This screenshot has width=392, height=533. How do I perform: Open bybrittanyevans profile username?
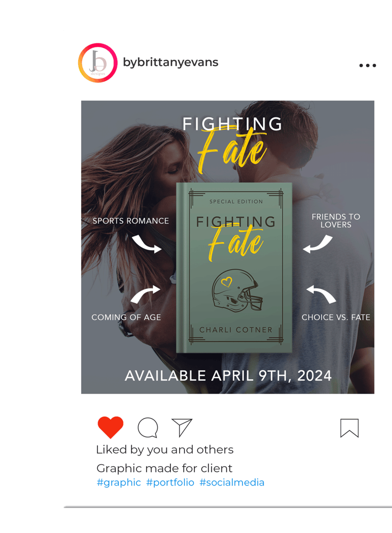tap(170, 63)
